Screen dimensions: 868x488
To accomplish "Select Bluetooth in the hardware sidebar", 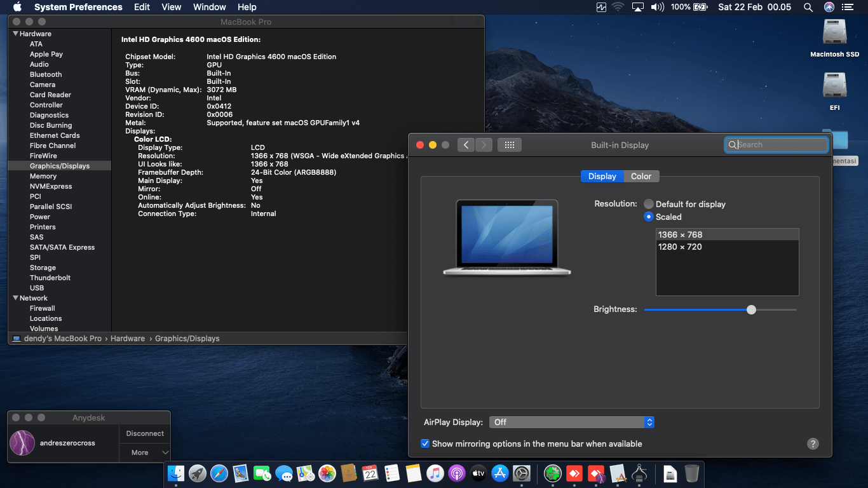I will point(46,74).
